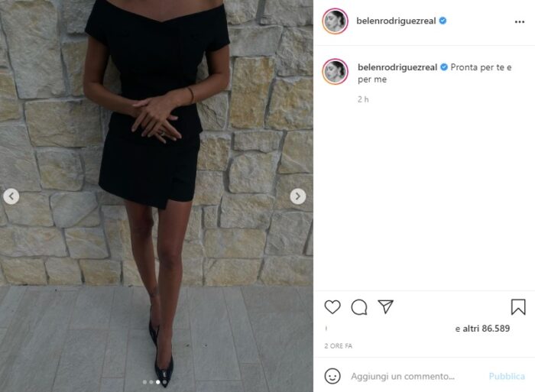
Task: Open the '2 ORE FA' post timestamp
Action: 338,346
